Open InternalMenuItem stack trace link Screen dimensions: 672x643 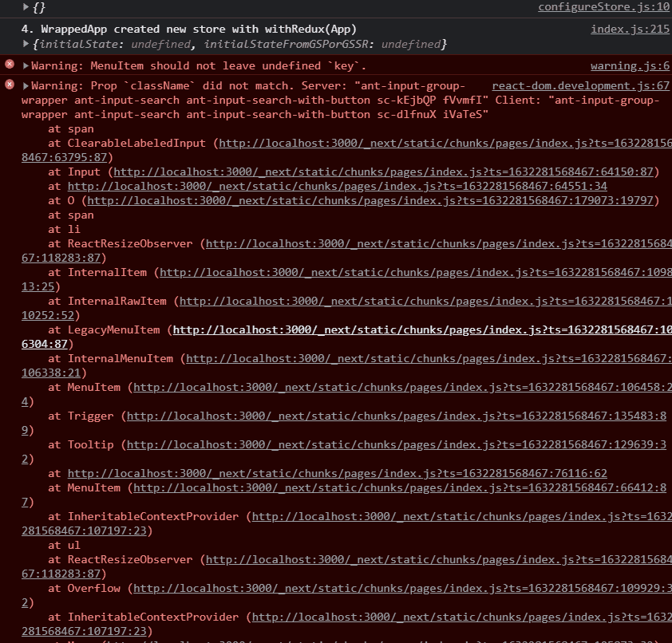[x=429, y=358]
